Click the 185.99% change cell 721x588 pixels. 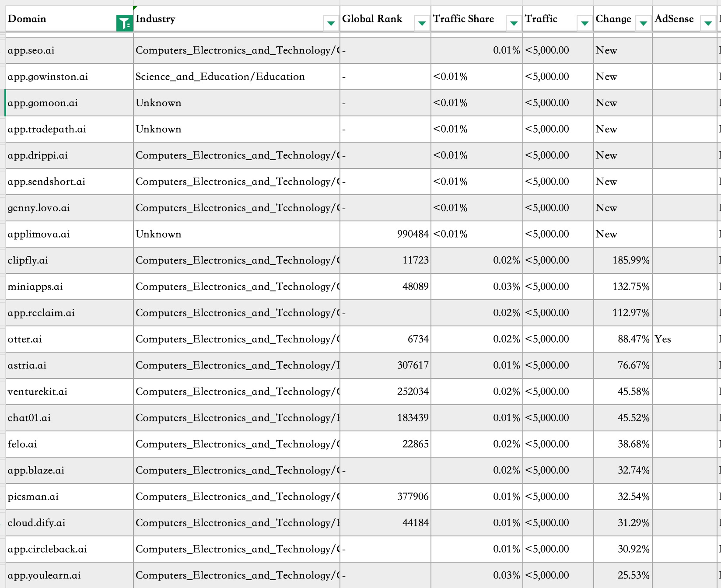pos(623,260)
